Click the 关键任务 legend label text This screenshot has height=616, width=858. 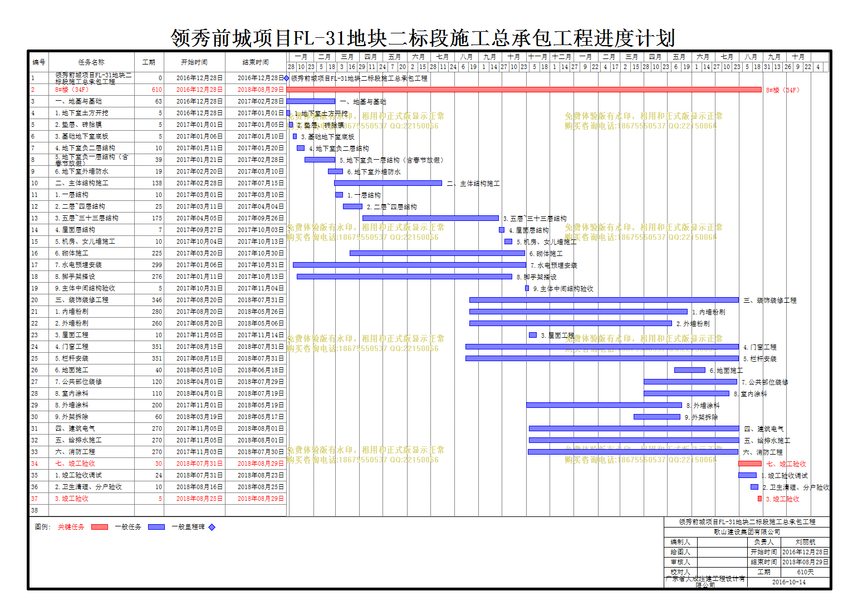71,527
